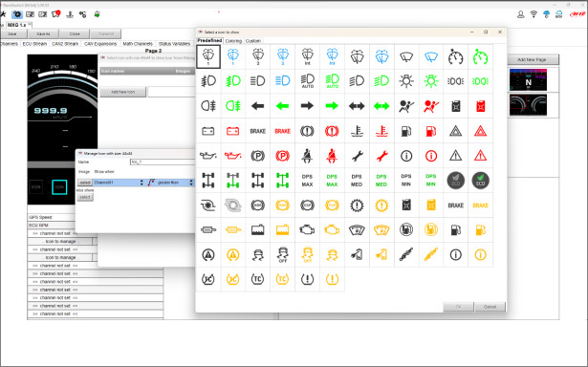Select the orange check engine icon

[x=332, y=229]
